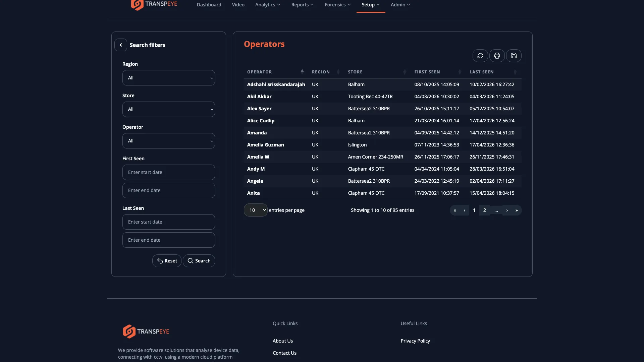
Task: Open the entries per page selector
Action: coord(255,210)
